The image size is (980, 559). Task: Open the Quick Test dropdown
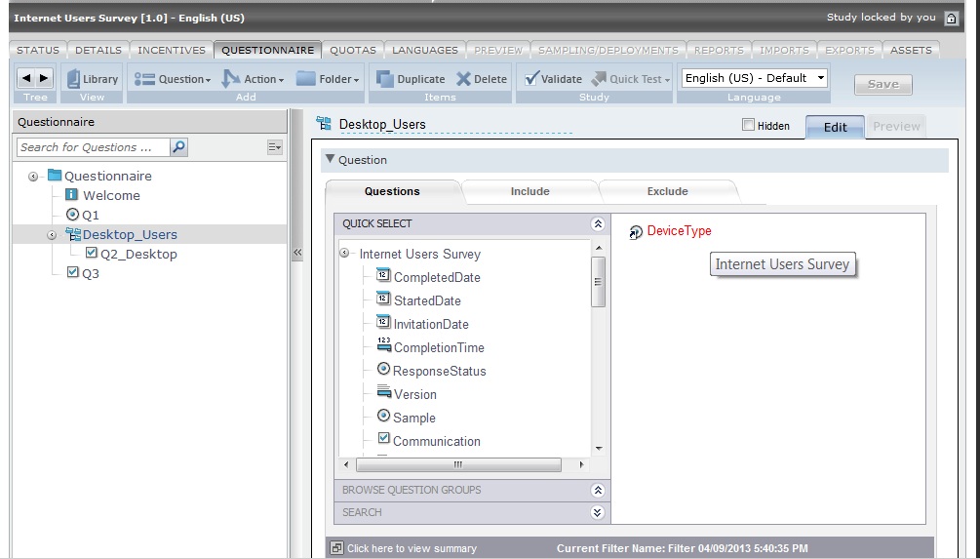[x=631, y=79]
